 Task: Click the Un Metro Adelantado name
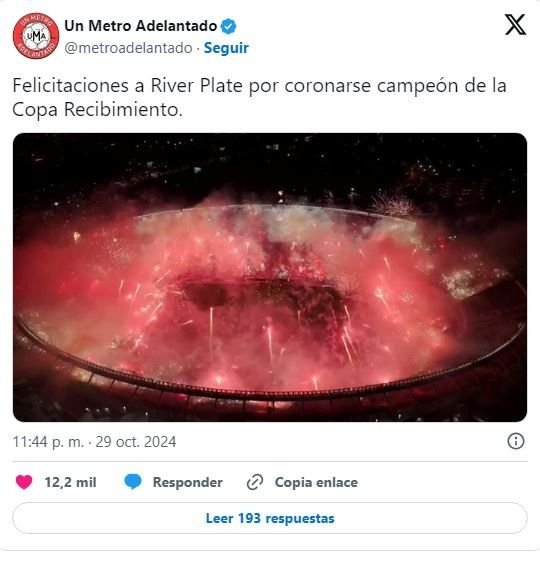pos(141,26)
